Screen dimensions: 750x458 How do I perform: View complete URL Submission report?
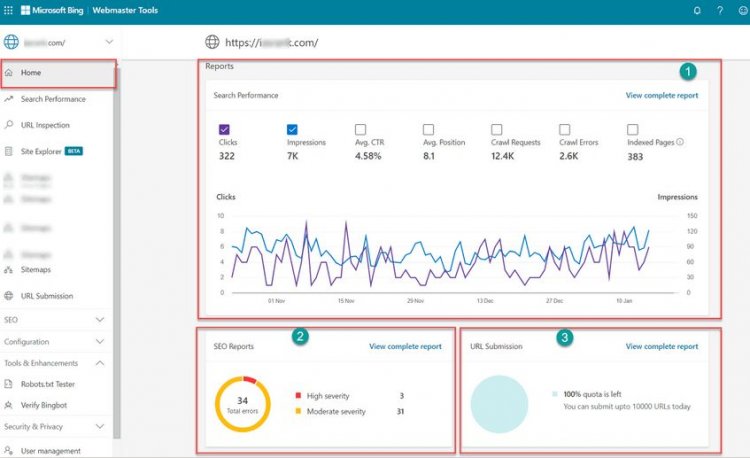pos(662,346)
